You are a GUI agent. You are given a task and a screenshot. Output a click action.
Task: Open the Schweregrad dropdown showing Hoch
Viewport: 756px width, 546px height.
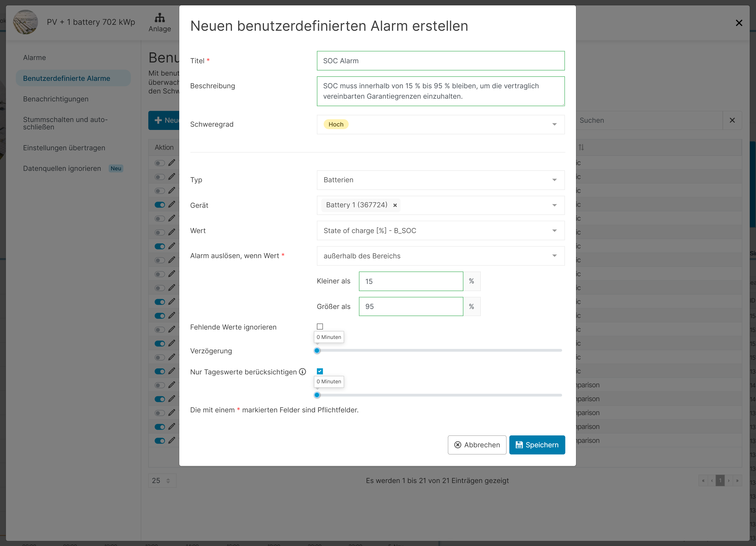[x=440, y=124]
